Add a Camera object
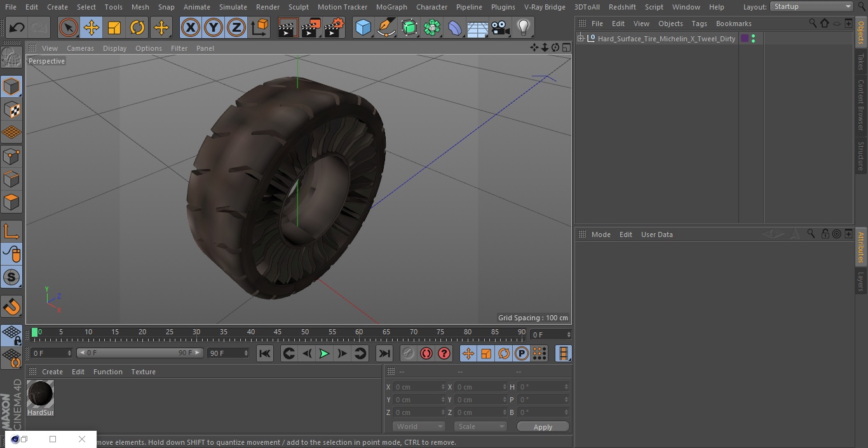This screenshot has width=868, height=448. click(x=501, y=27)
